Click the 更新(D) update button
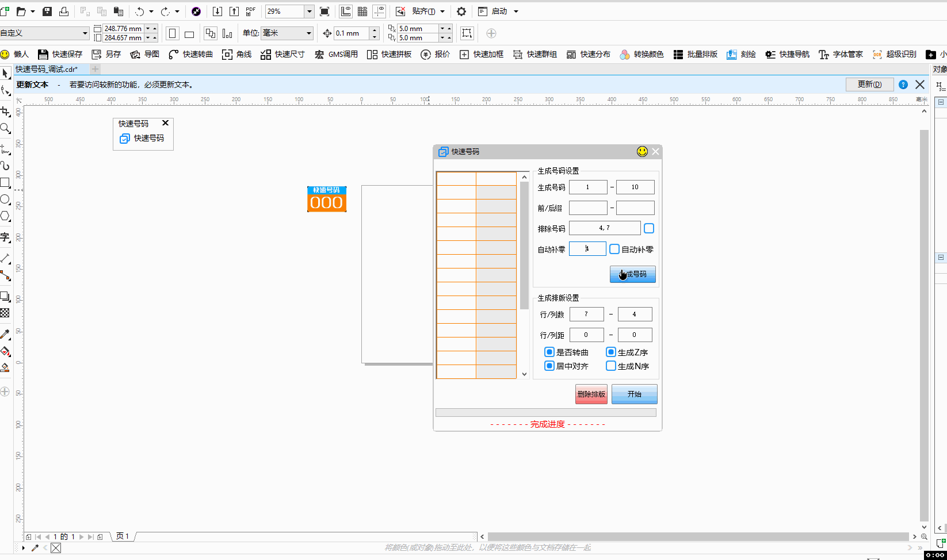Screen dimensions: 947x560 869,85
